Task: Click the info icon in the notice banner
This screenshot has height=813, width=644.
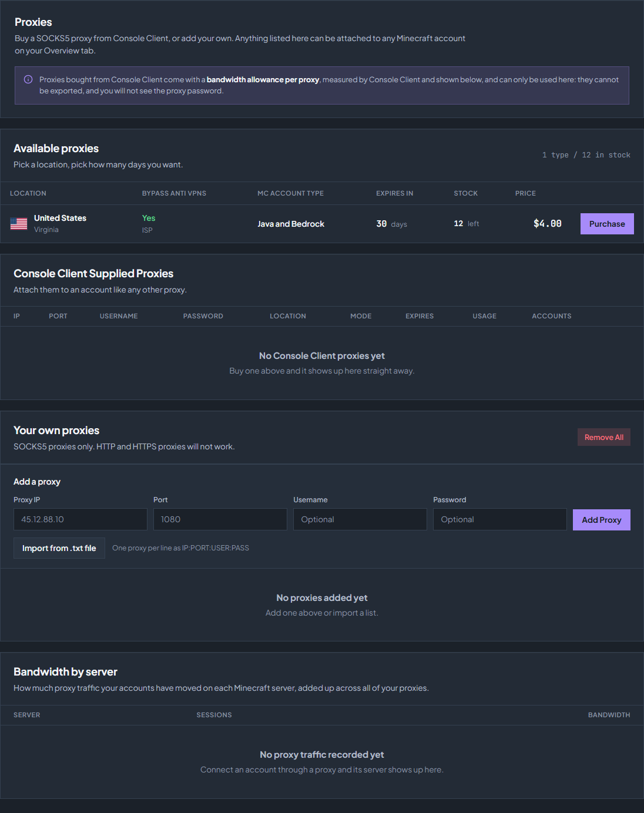Action: pos(28,79)
